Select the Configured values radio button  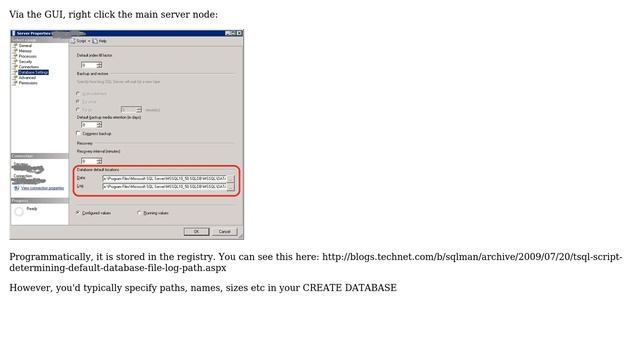(78, 213)
